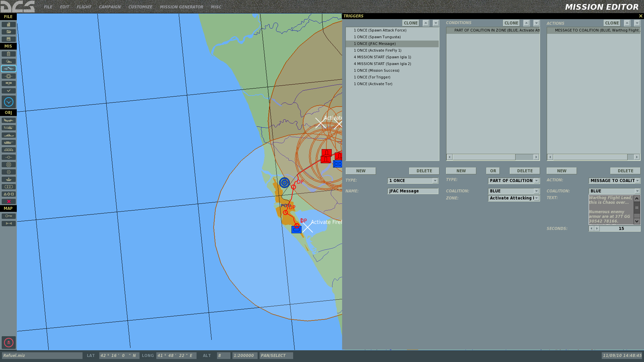The width and height of the screenshot is (644, 362).
Task: Select the airplane group tool
Action: 9,120
